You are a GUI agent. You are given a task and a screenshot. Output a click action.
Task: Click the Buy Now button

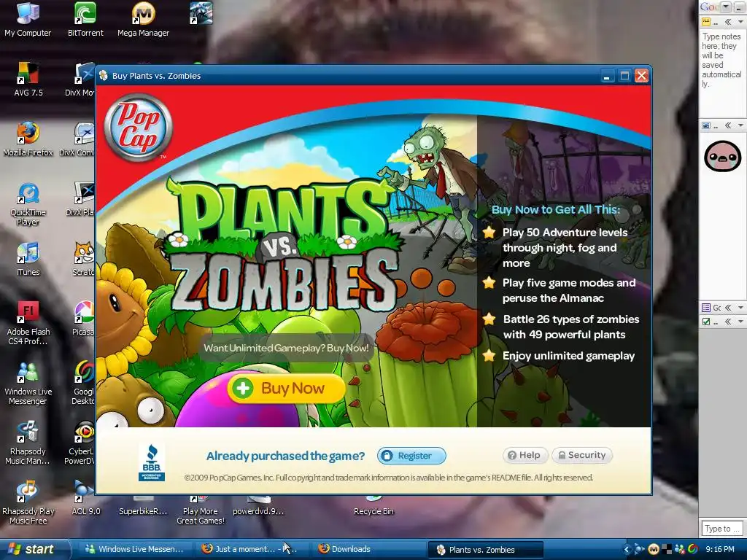click(x=286, y=388)
